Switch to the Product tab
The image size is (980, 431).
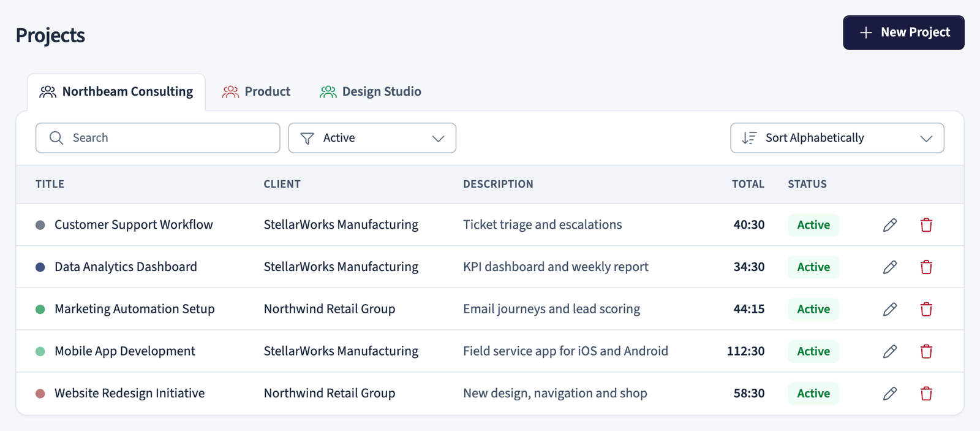tap(256, 92)
